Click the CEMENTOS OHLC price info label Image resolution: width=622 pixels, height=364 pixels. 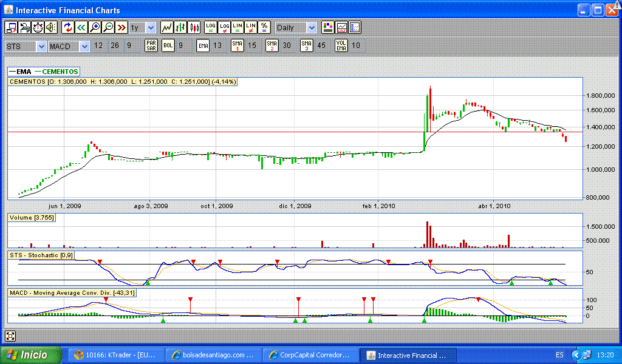pos(123,81)
